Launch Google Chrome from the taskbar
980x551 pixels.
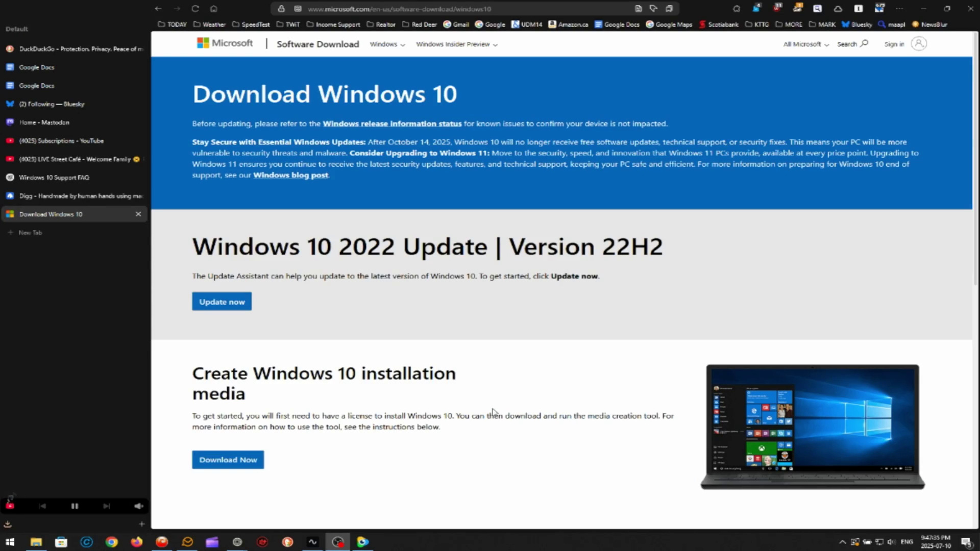pos(111,542)
